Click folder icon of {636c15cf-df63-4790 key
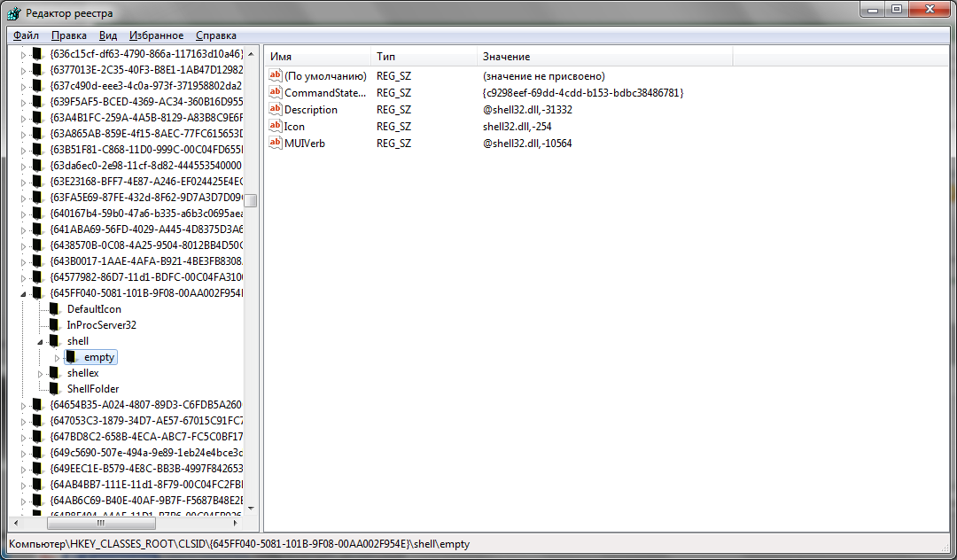This screenshot has height=560, width=957. click(37, 54)
